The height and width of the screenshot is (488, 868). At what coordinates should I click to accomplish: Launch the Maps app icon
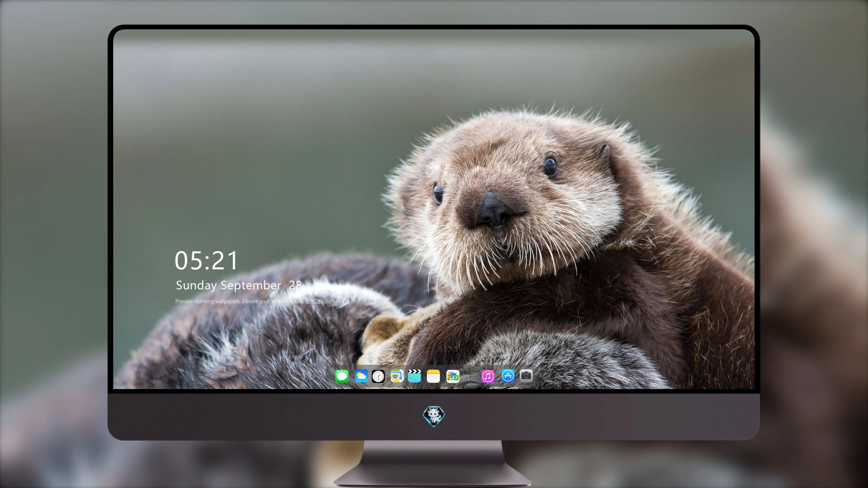(x=397, y=376)
